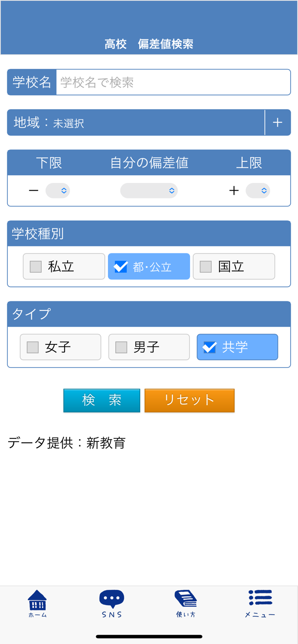Uncheck the 都・公立 school type
This screenshot has height=644, width=298.
click(x=148, y=266)
